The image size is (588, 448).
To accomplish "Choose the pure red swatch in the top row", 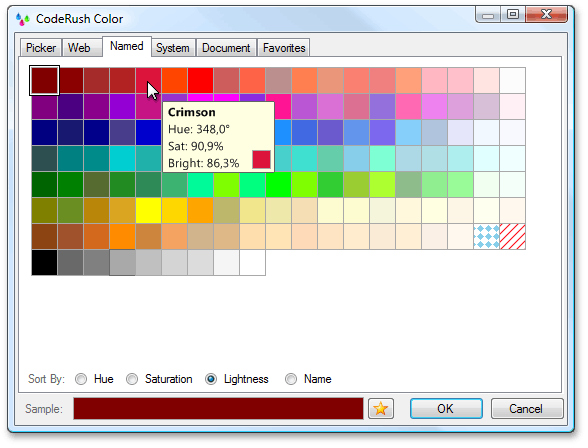I will pos(200,80).
